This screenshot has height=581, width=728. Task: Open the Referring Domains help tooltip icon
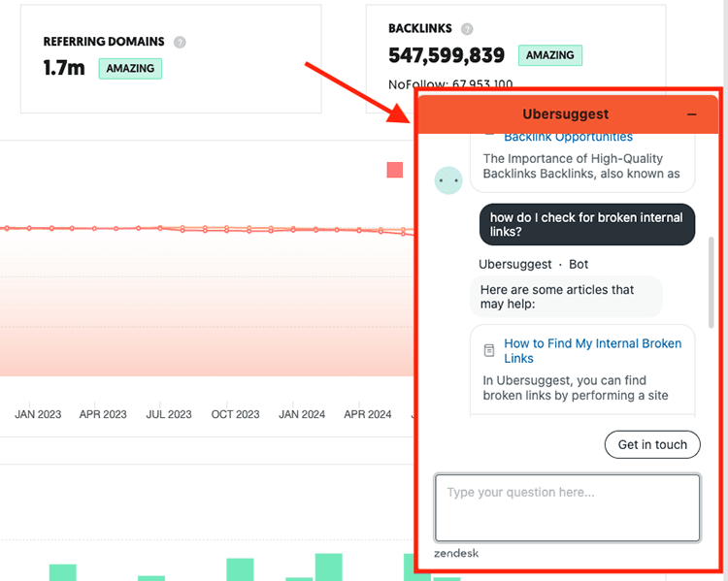click(x=180, y=43)
